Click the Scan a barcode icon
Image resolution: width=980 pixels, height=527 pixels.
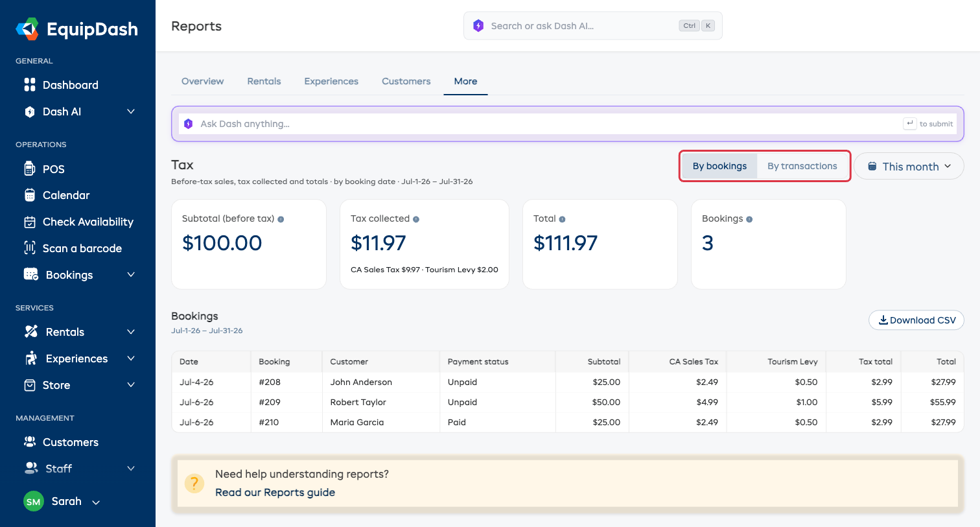pyautogui.click(x=30, y=248)
